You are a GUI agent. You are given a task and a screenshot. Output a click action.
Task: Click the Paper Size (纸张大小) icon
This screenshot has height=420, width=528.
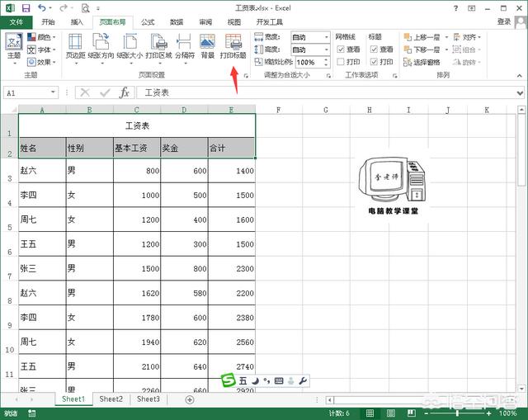click(128, 46)
